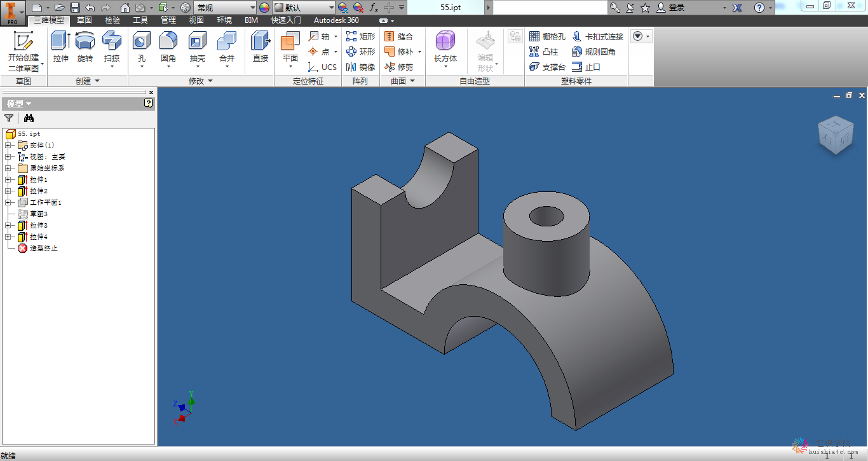
Task: Click the ViewCube in the viewport
Action: [834, 135]
